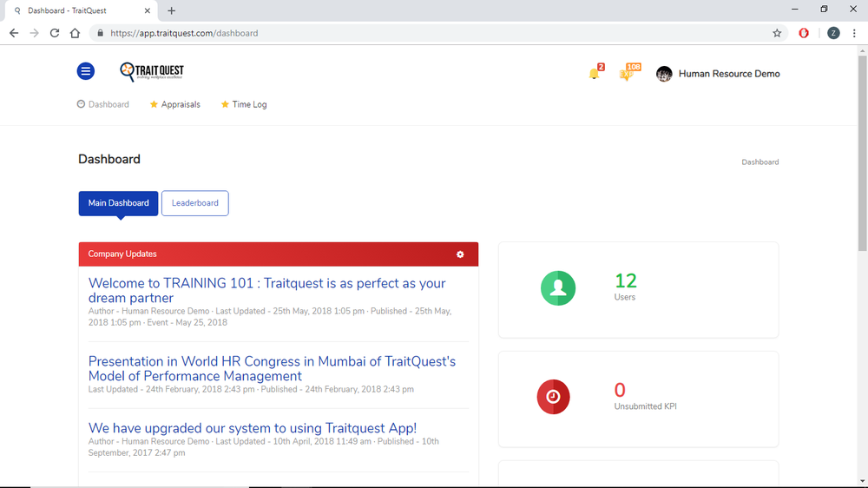Image resolution: width=868 pixels, height=488 pixels.
Task: Click the 0 Unsubmitted KPI count
Action: coord(620,390)
